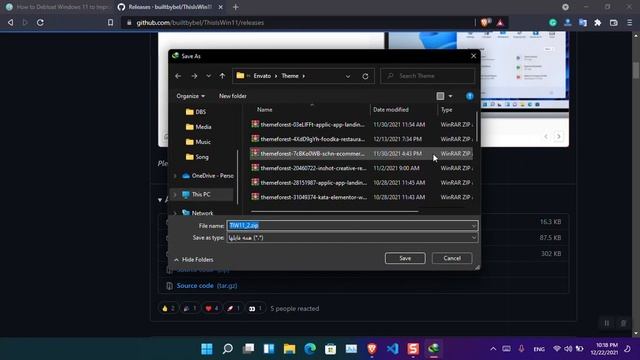Sort files by Date modified column
This screenshot has width=640, height=360.
coord(391,109)
